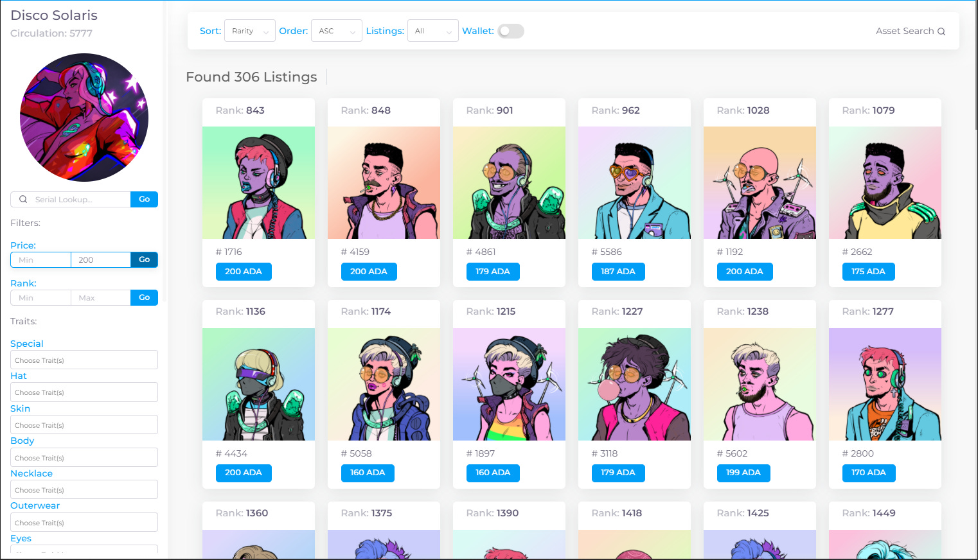Screen dimensions: 978x560
Task: Open the Rank 962 NFT image
Action: coord(634,182)
